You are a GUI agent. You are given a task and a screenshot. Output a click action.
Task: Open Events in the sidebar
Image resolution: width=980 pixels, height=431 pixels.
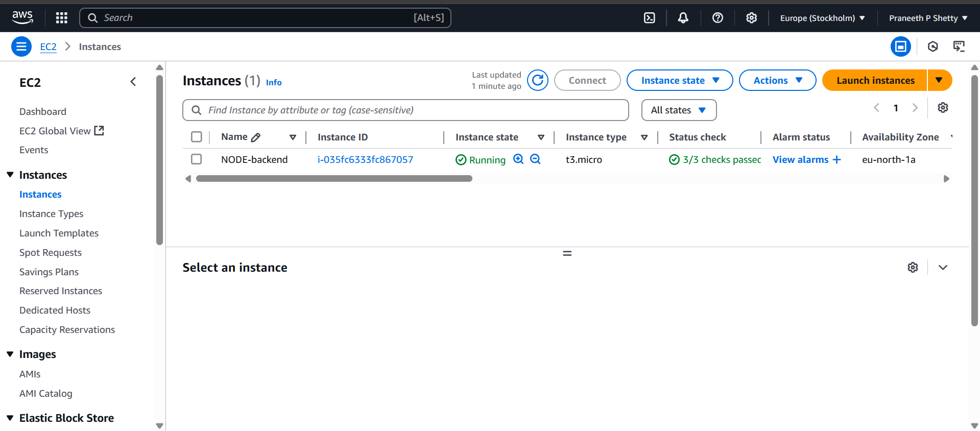tap(34, 150)
